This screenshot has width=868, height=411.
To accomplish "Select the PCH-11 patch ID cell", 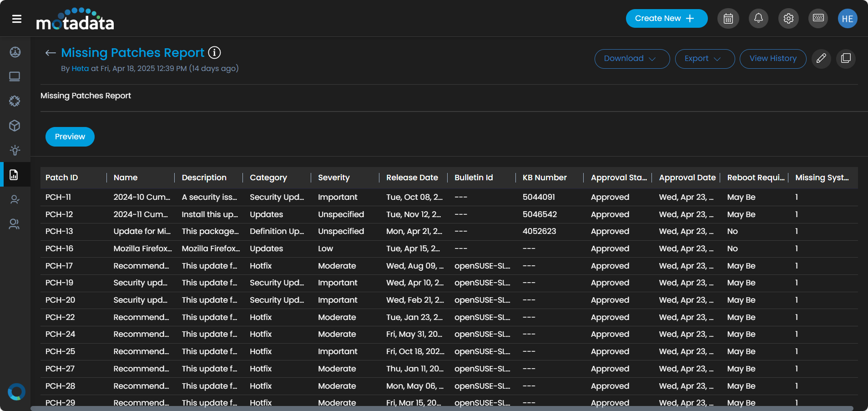I will [58, 197].
